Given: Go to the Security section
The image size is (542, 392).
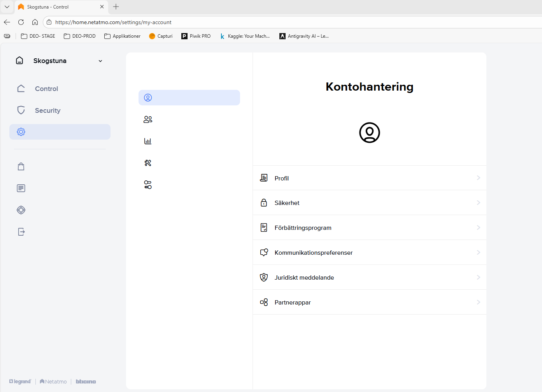Looking at the screenshot, I should click(47, 110).
